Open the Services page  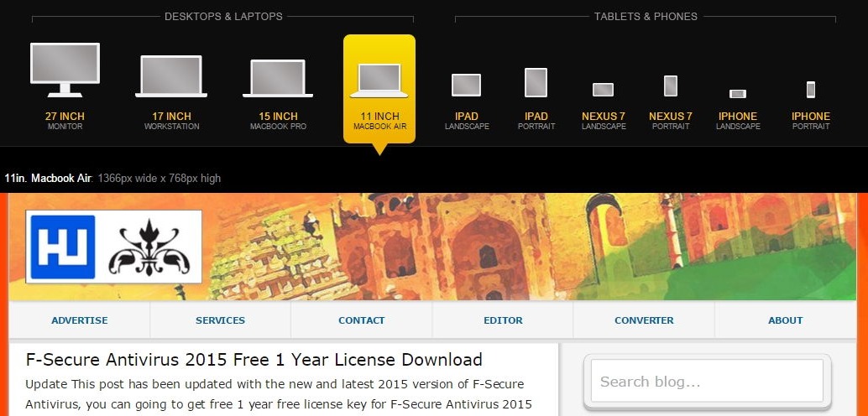click(220, 320)
